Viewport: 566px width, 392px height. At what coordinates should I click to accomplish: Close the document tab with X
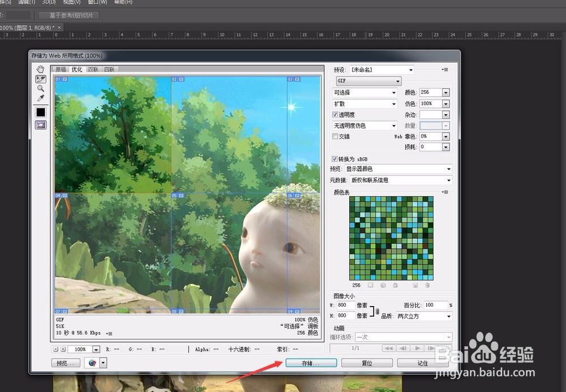(59, 27)
